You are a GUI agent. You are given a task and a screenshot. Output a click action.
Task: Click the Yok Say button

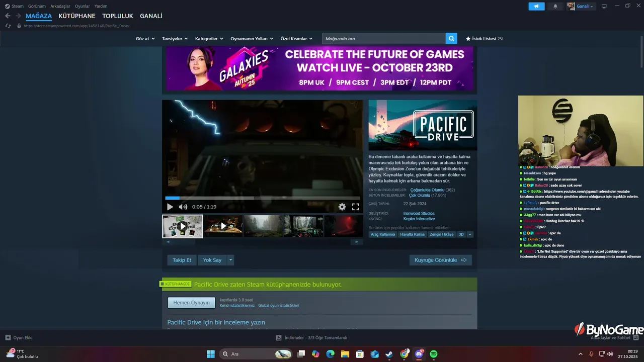click(212, 260)
